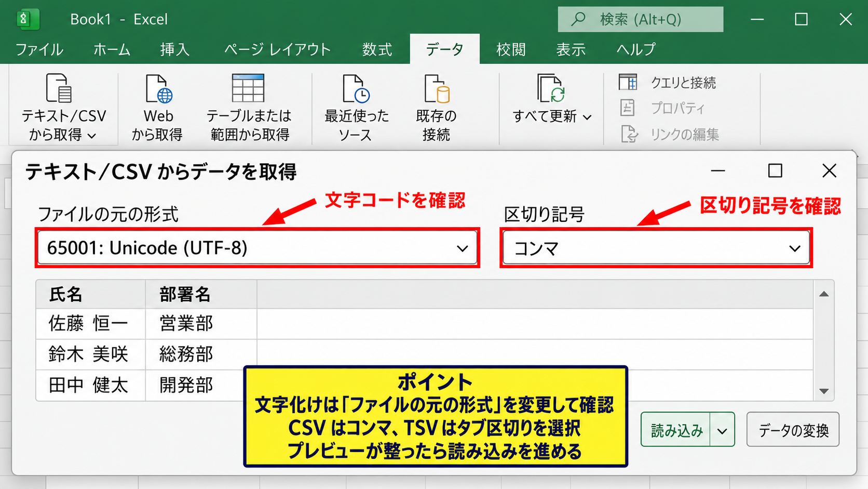Image resolution: width=868 pixels, height=489 pixels.
Task: Click the cell 佐藤 恒一
Action: (91, 324)
